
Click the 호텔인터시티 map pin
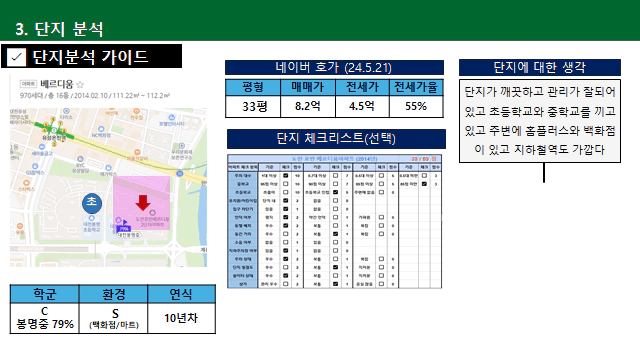pyautogui.click(x=171, y=117)
